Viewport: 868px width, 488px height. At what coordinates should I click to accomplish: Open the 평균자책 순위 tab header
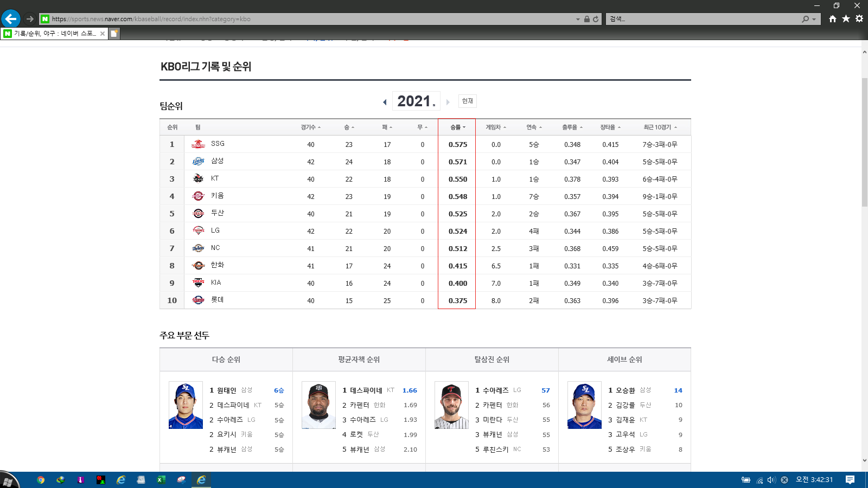[x=359, y=359]
